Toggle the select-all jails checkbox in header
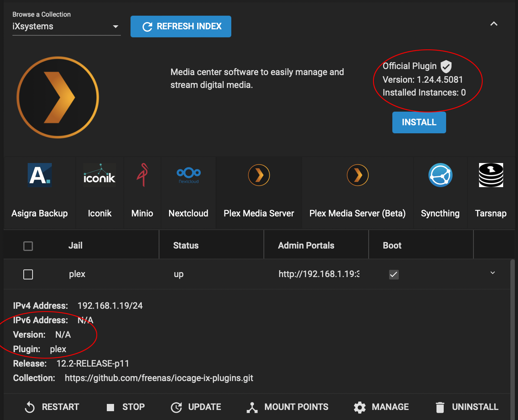 [x=28, y=246]
